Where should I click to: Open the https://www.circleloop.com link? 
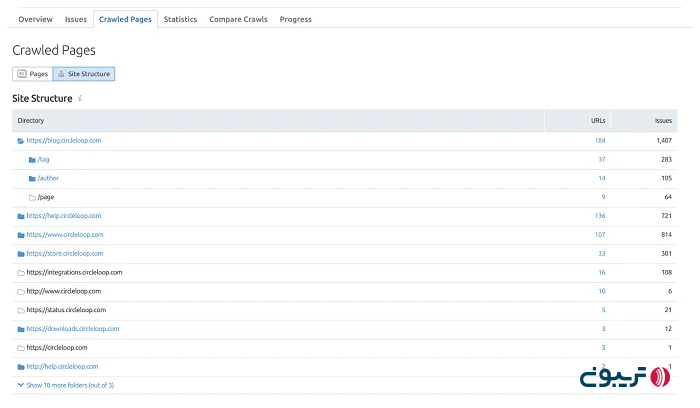coord(65,234)
